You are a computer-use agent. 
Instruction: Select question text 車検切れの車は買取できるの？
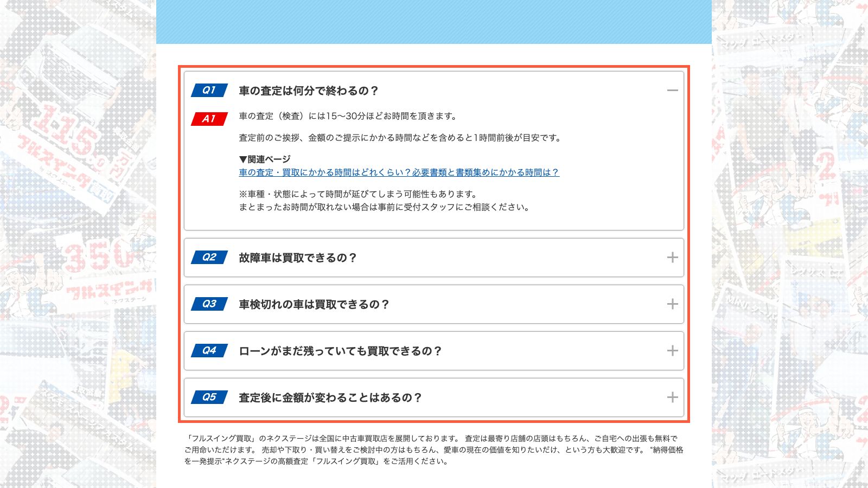(314, 305)
